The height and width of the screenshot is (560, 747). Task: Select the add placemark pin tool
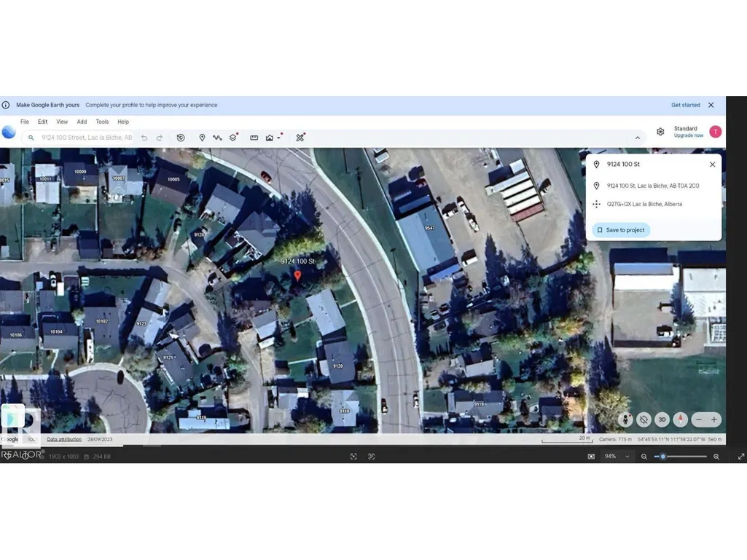point(202,138)
